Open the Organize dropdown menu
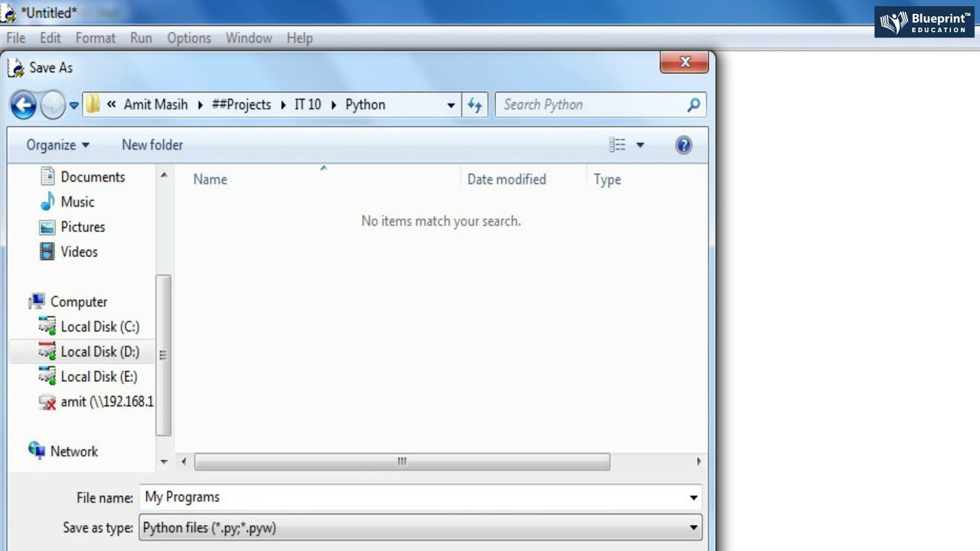The height and width of the screenshot is (551, 980). coord(57,145)
